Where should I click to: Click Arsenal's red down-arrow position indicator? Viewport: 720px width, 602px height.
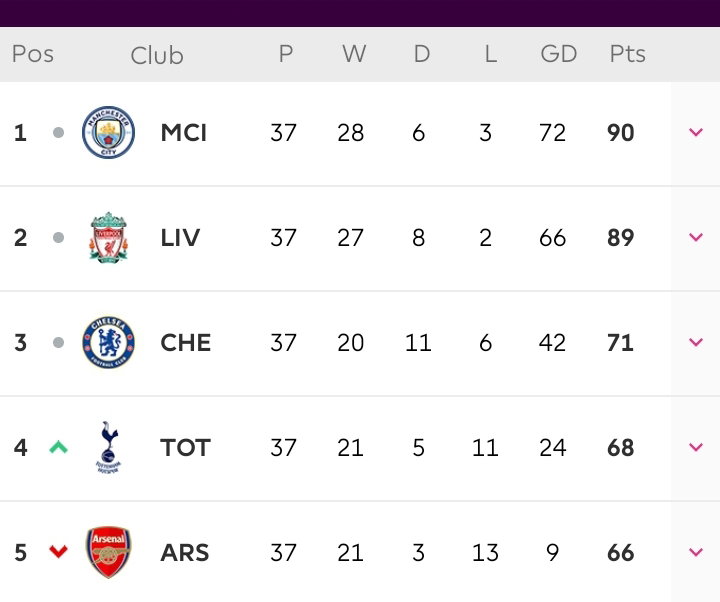tap(58, 551)
